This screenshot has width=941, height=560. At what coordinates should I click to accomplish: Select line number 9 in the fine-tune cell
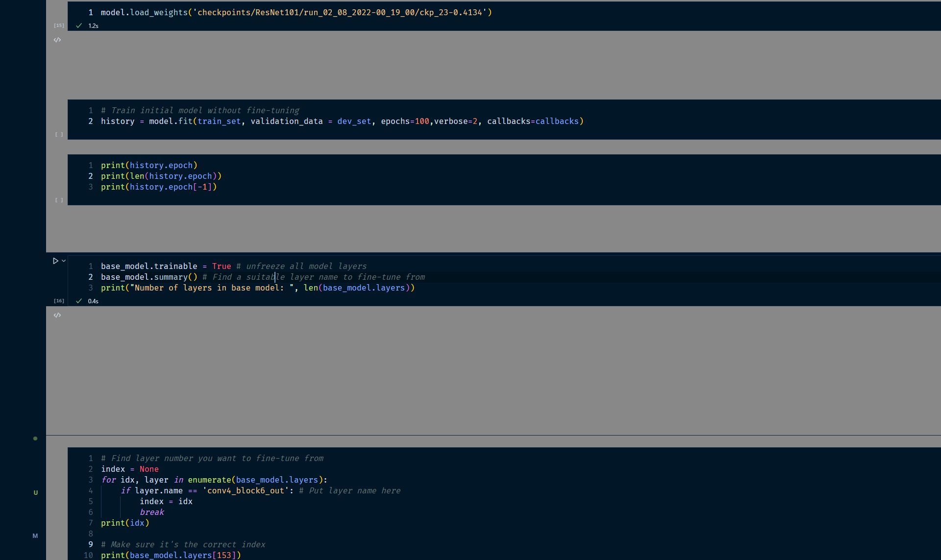tap(90, 544)
